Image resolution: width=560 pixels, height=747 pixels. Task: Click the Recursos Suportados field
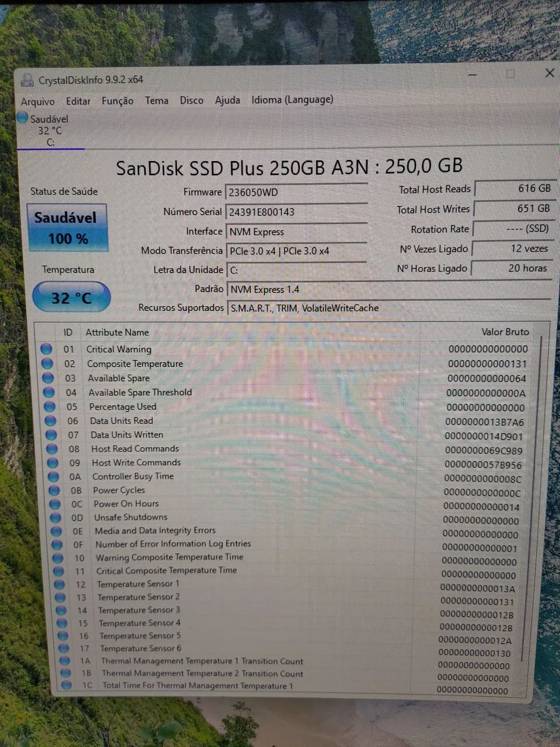click(388, 308)
